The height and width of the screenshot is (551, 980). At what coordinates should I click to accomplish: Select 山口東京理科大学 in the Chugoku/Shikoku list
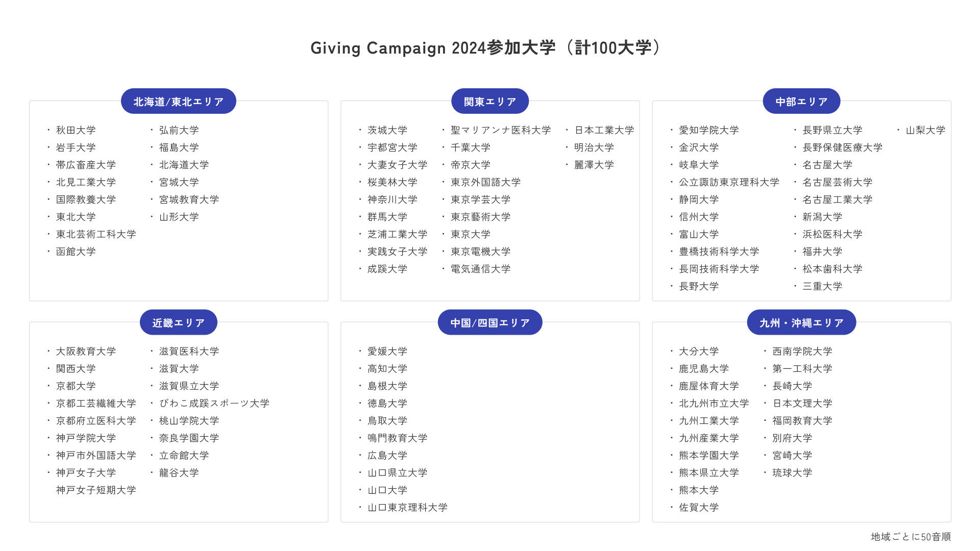point(407,507)
